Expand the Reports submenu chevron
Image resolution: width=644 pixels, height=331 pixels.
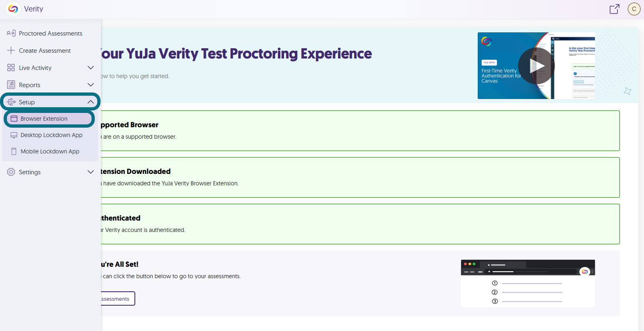pyautogui.click(x=91, y=85)
